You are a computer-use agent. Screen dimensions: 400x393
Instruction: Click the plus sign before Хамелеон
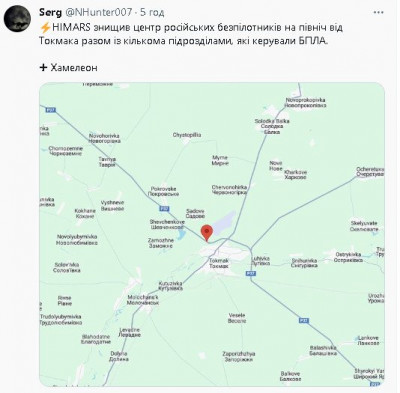tap(43, 67)
